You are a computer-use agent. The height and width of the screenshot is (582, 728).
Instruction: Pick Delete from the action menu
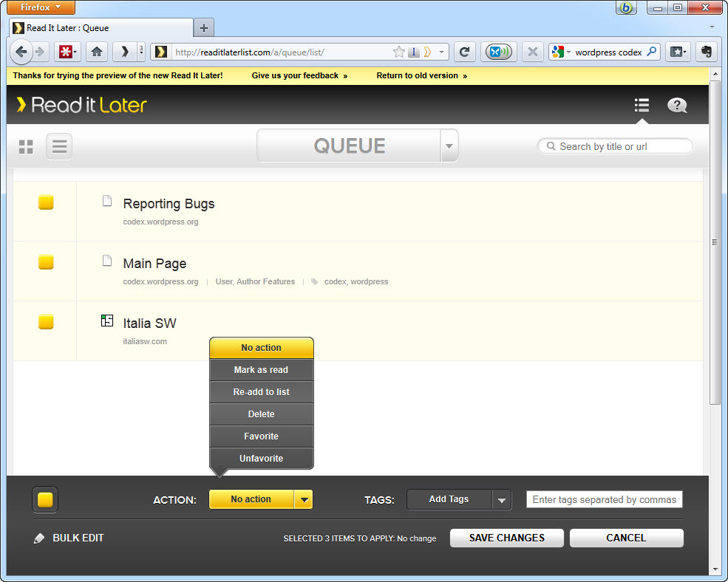pyautogui.click(x=262, y=414)
